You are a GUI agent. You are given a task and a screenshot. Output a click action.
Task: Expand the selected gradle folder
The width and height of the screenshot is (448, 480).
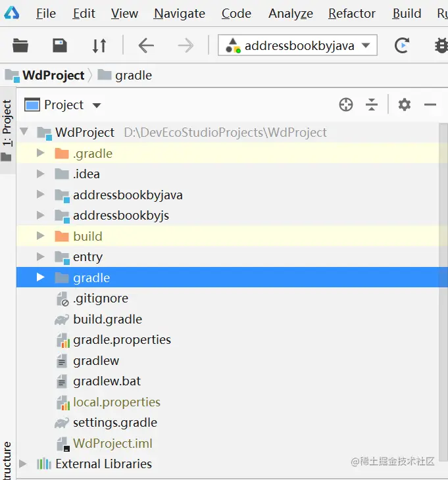[x=40, y=277]
